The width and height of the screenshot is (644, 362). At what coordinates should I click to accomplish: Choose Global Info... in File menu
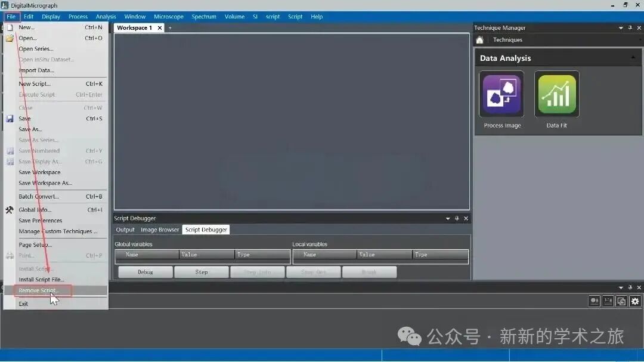(56, 210)
